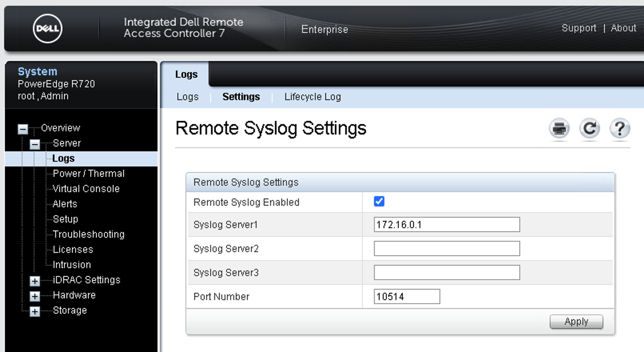644x352 pixels.
Task: Click the 'Syslog Server3' label
Action: coord(226,273)
